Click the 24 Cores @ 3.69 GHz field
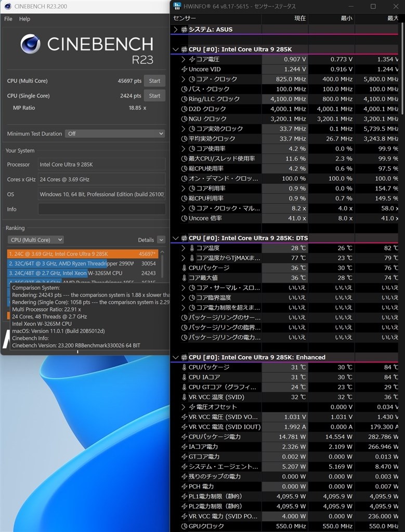This screenshot has height=532, width=405. point(102,179)
